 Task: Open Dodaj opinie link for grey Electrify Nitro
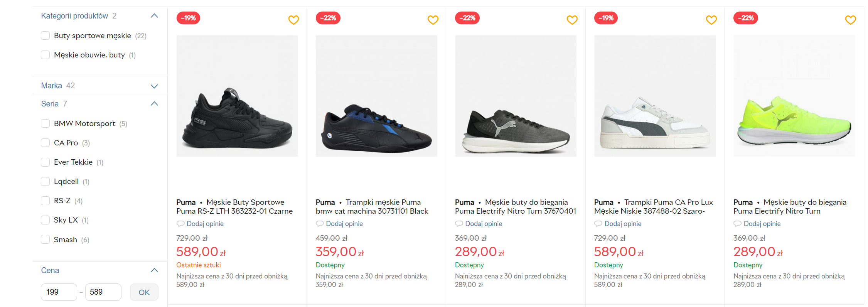click(x=484, y=224)
